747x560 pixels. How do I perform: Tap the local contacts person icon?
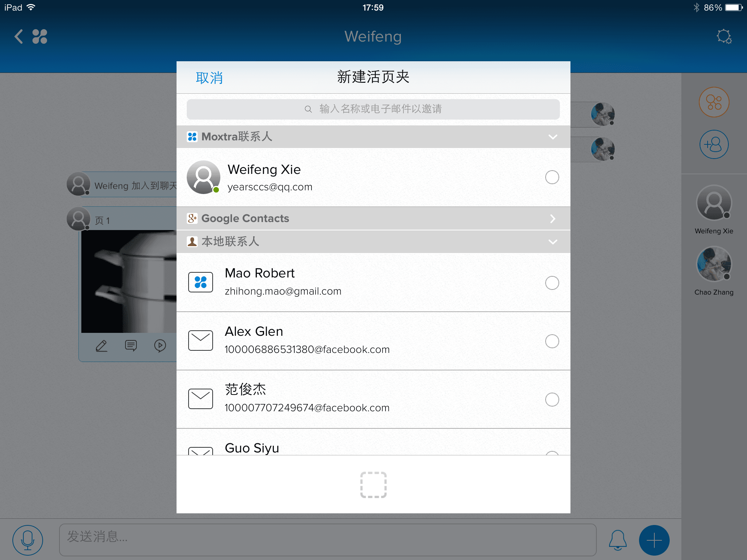tap(192, 241)
